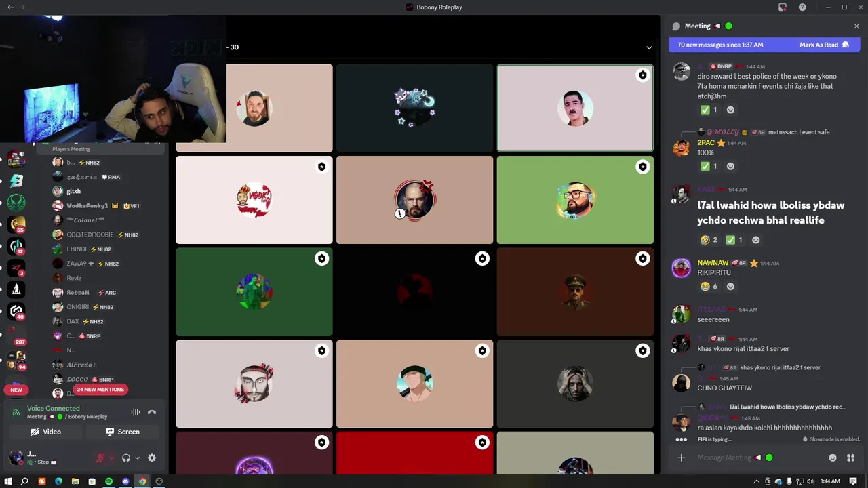Open Discord from the taskbar
The image size is (868, 488).
(125, 481)
